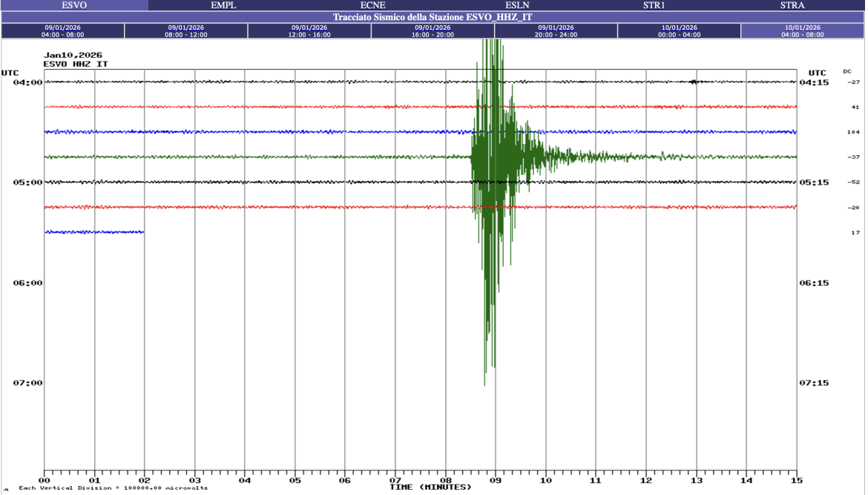868x495 pixels.
Task: Switch to the EMPL station tab
Action: tap(223, 5)
